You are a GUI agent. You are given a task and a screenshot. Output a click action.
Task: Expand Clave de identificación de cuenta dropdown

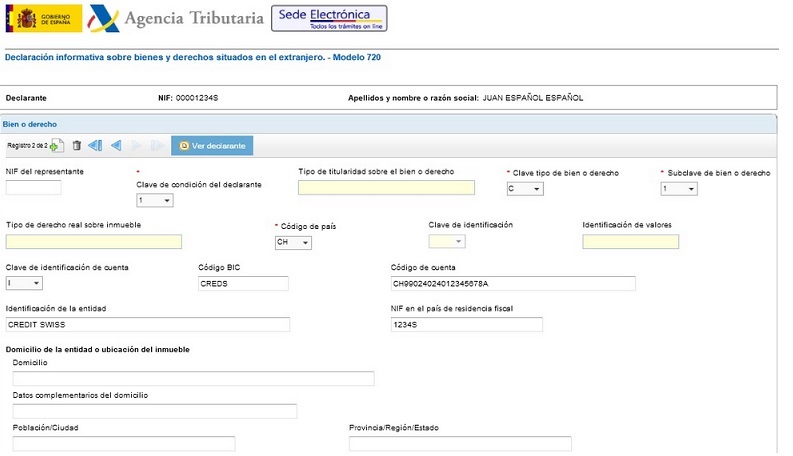click(x=24, y=283)
